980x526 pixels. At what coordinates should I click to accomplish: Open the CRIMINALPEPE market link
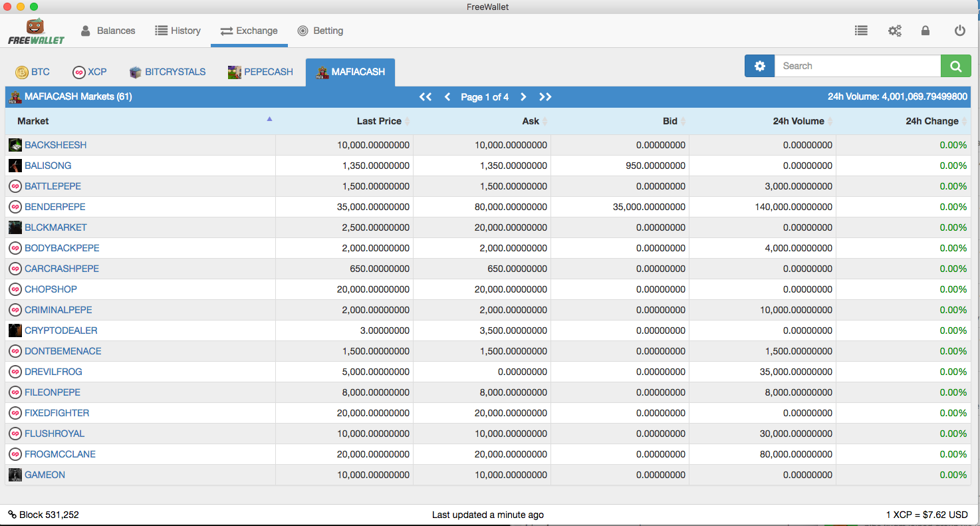click(x=59, y=310)
